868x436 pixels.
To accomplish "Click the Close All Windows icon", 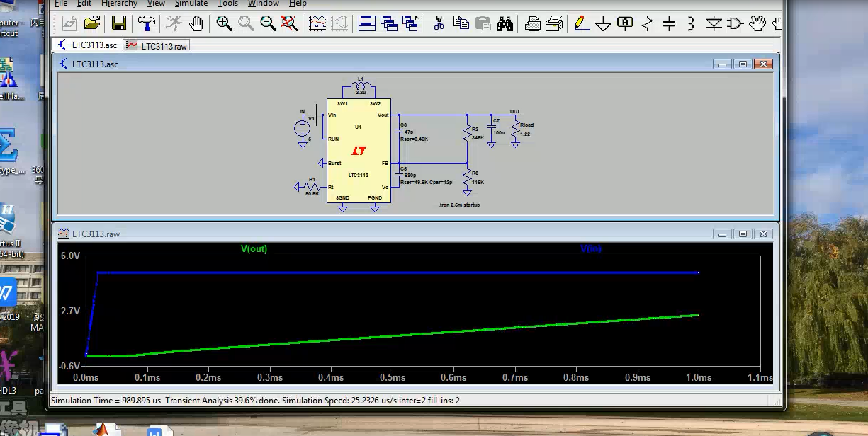I will pos(410,23).
